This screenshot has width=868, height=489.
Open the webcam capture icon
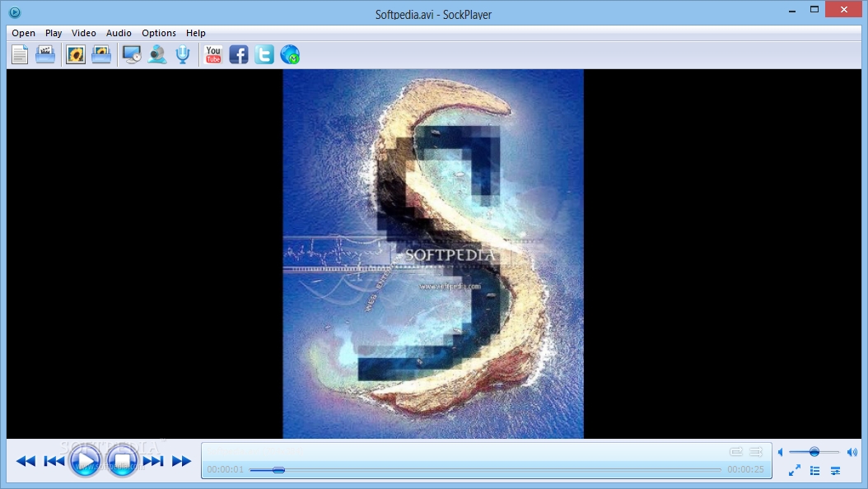click(x=157, y=55)
